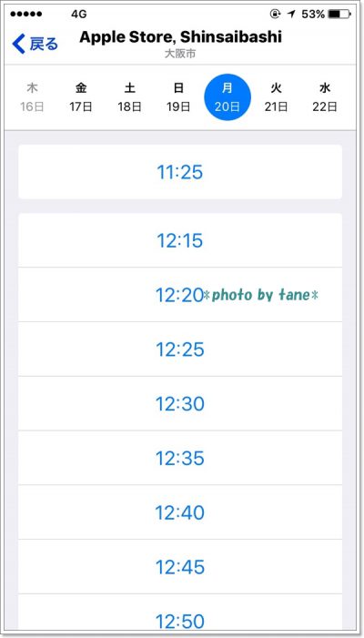Screen dimensions: 364x638
Task: Tap the blue back chevron icon
Action: (19, 44)
